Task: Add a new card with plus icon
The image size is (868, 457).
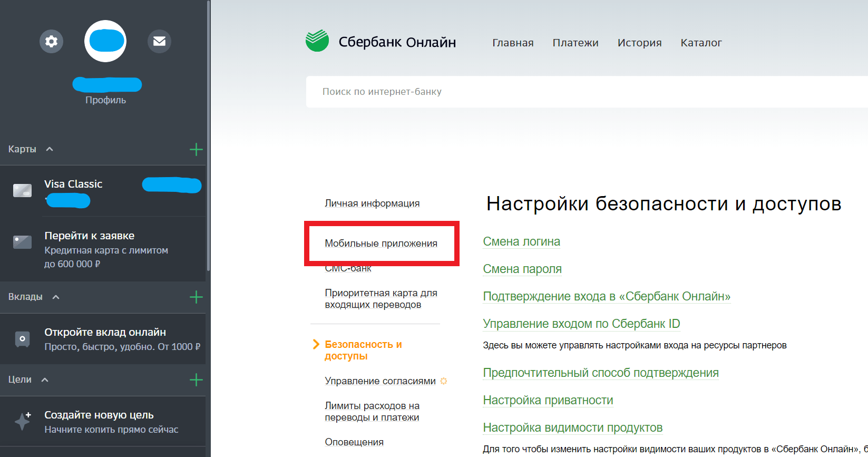Action: (196, 150)
